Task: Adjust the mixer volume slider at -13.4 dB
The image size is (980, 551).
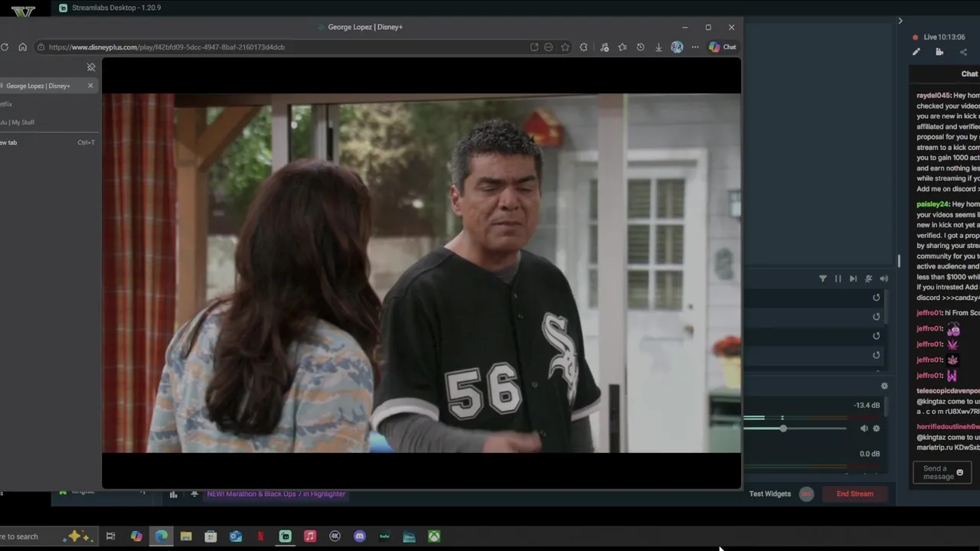Action: [782, 429]
